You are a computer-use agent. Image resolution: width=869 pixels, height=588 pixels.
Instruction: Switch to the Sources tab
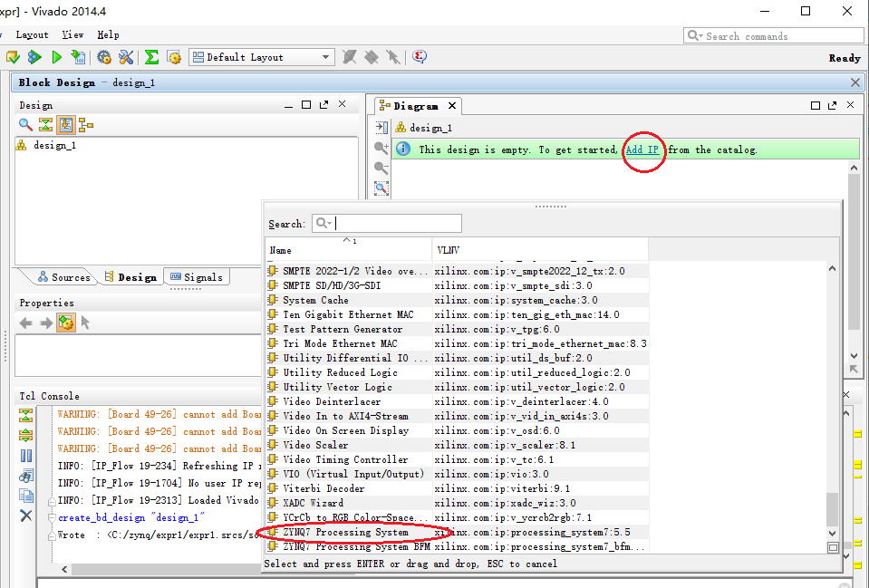pos(63,277)
